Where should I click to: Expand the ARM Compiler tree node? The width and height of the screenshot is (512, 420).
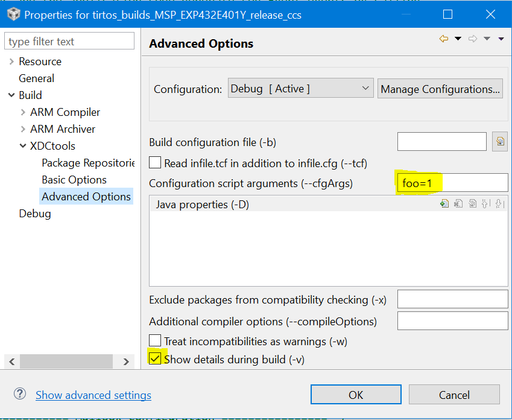[x=24, y=112]
